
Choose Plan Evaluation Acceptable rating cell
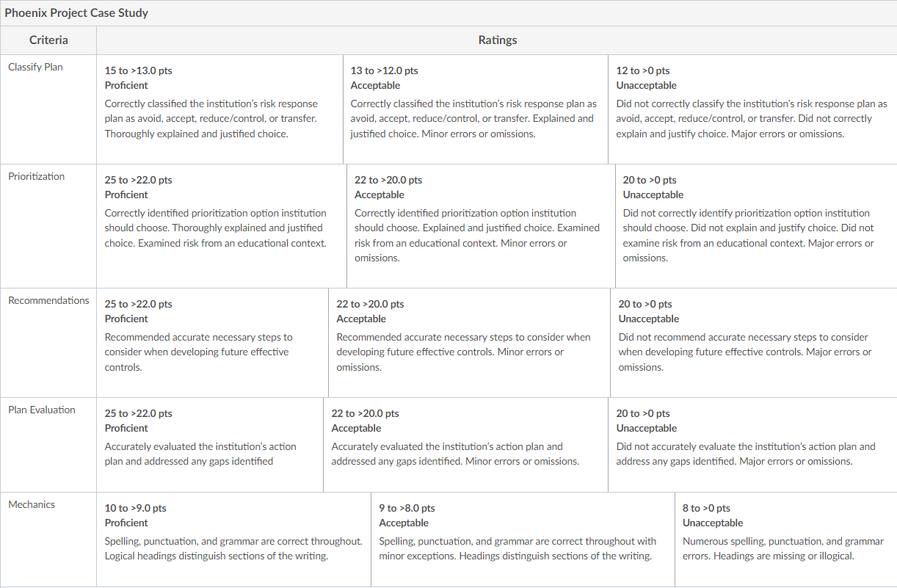point(465,445)
